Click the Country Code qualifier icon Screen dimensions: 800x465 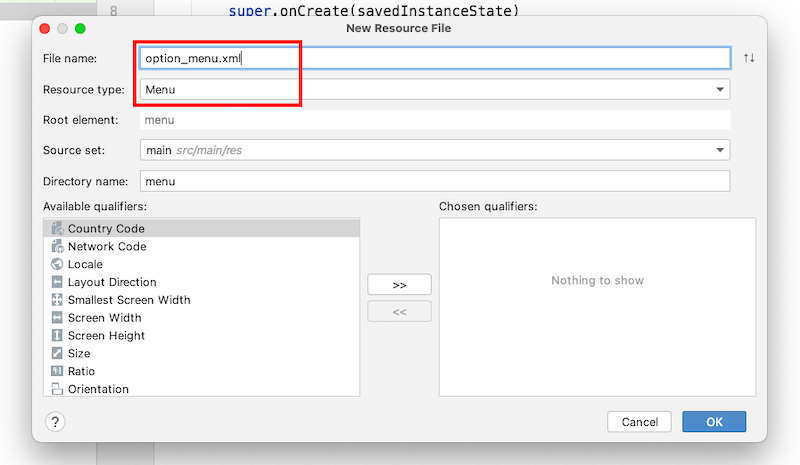[57, 228]
